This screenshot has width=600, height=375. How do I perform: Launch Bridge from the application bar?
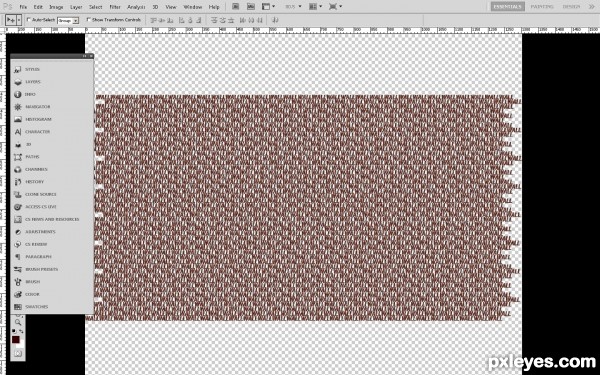click(x=236, y=7)
